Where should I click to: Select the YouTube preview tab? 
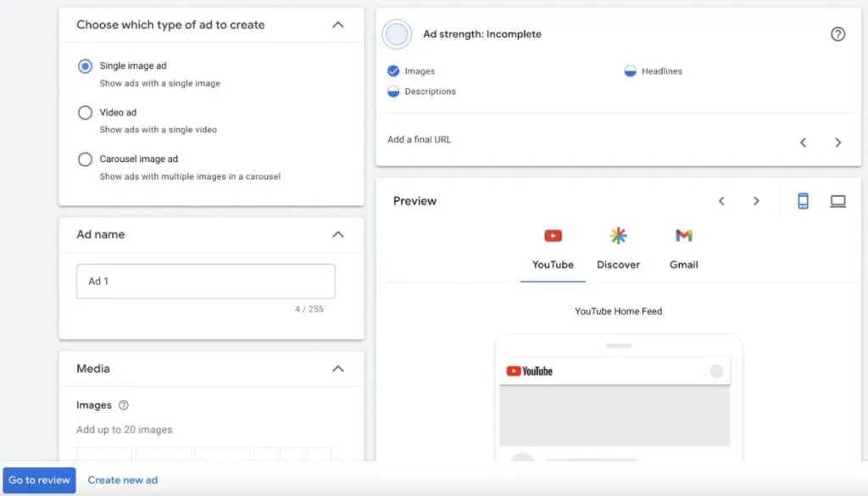coord(553,248)
